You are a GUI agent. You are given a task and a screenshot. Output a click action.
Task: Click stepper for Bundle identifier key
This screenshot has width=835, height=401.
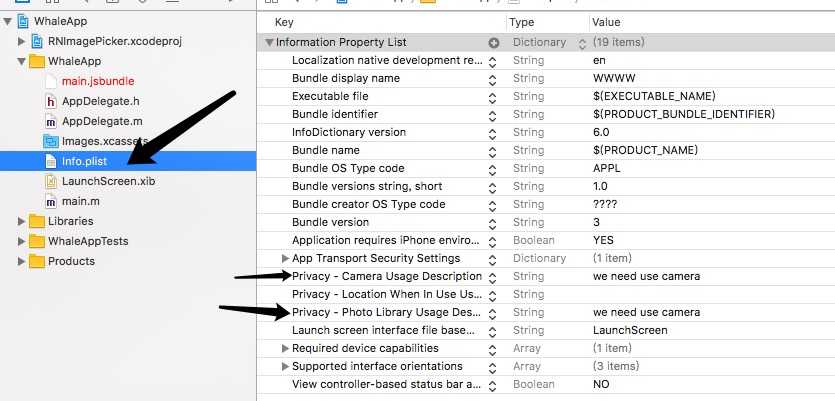492,114
